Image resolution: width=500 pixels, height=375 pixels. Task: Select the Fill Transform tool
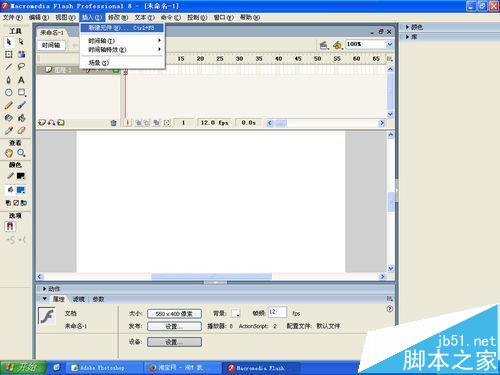[21, 54]
